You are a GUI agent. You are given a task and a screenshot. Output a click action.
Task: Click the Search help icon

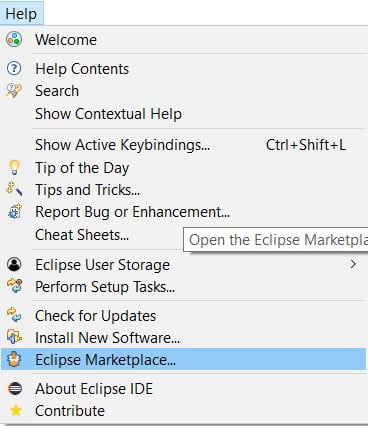(x=14, y=91)
